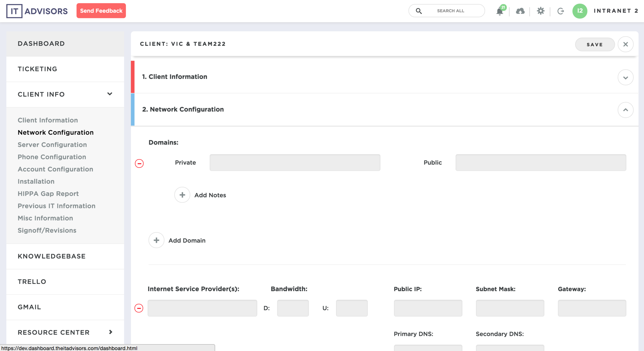Screen dimensions: 644x351
Task: Open Misc Information
Action: 45,218
